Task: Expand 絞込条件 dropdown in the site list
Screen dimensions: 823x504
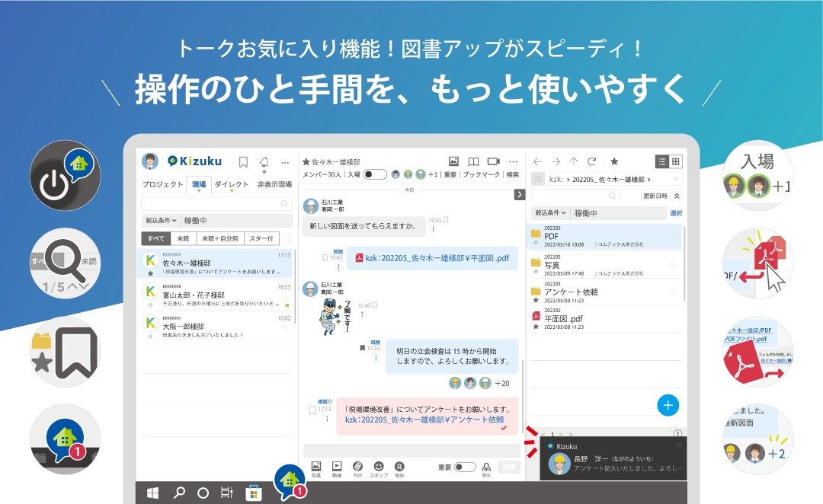Action: pyautogui.click(x=161, y=221)
